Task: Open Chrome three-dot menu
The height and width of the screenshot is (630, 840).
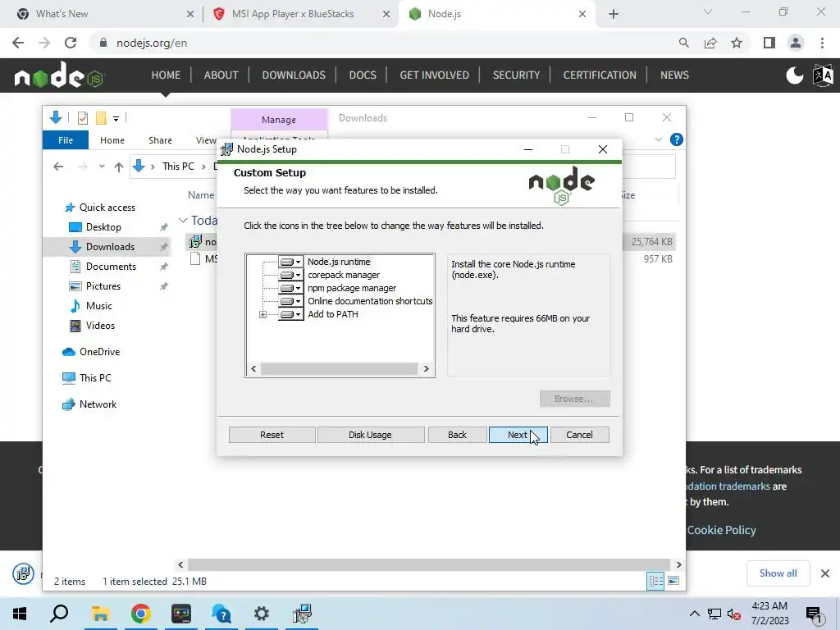Action: point(822,43)
